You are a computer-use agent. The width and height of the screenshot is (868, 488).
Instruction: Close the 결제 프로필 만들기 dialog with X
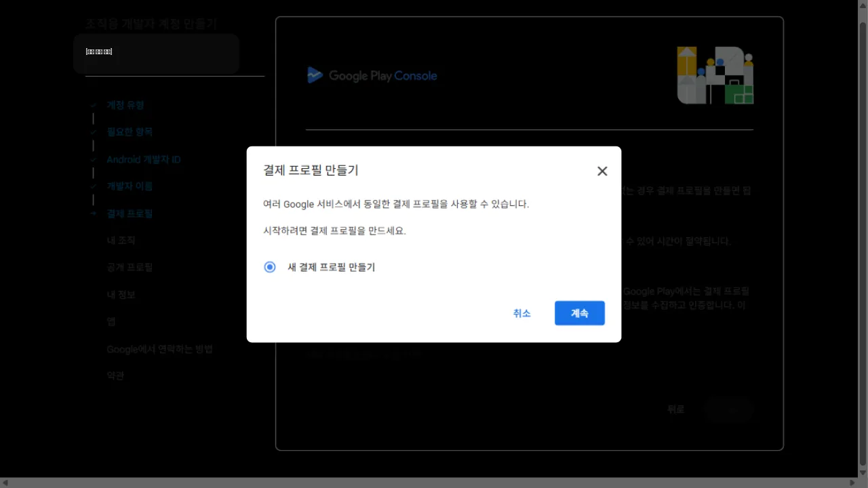pos(602,171)
